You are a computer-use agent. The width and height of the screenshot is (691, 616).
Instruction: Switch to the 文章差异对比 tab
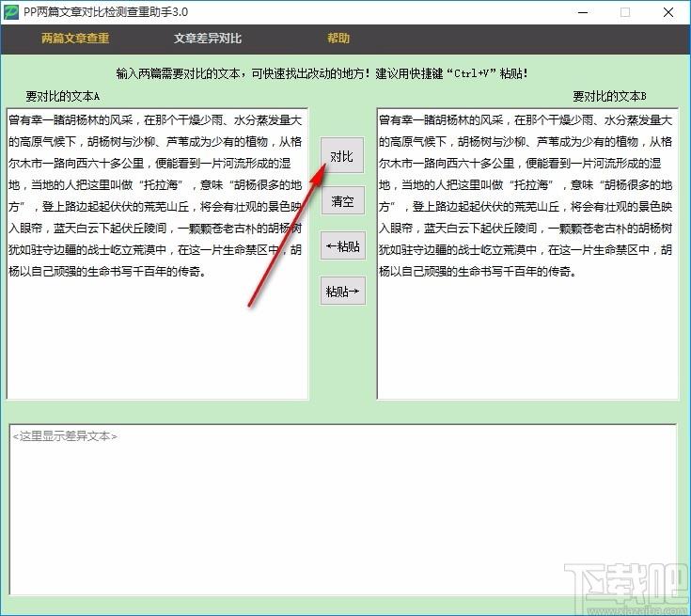(x=208, y=39)
